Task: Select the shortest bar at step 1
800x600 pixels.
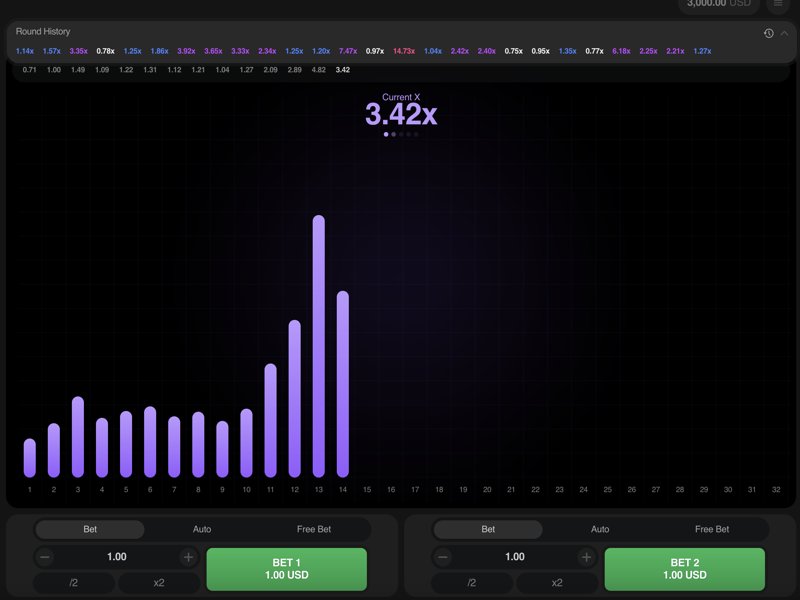Action: [x=30, y=458]
